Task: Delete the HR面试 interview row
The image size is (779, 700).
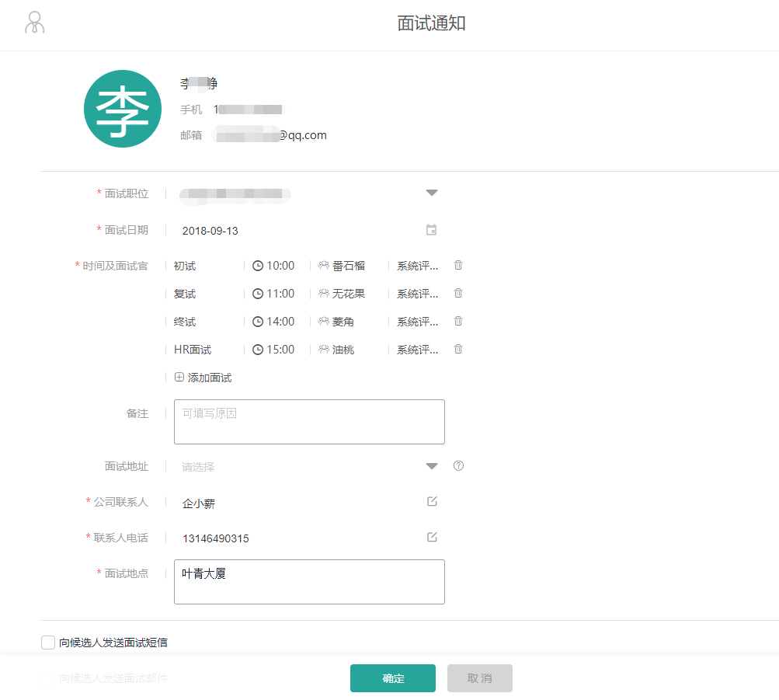Action: [458, 349]
